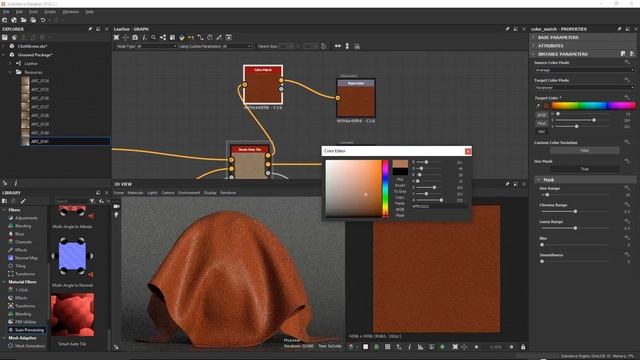
Task: Click To Grey in the Color Editor
Action: pos(400,191)
